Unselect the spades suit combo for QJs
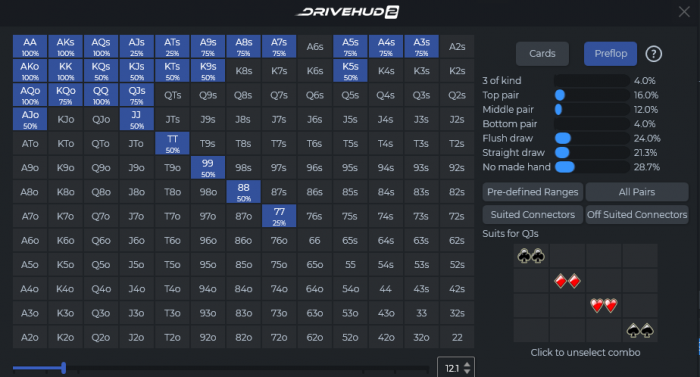The width and height of the screenshot is (700, 377). pyautogui.click(x=640, y=331)
